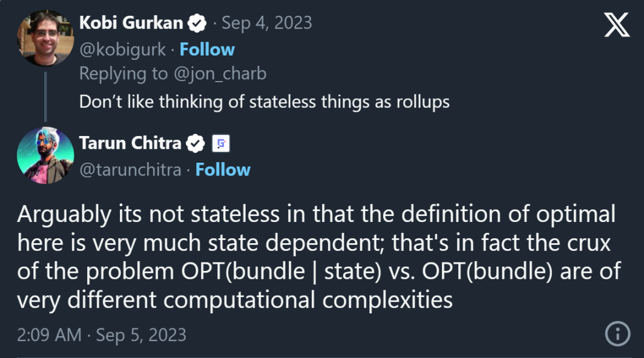Open Kobi Gurkan's profile picture
Viewport: 644px width, 358px height.
click(x=45, y=38)
